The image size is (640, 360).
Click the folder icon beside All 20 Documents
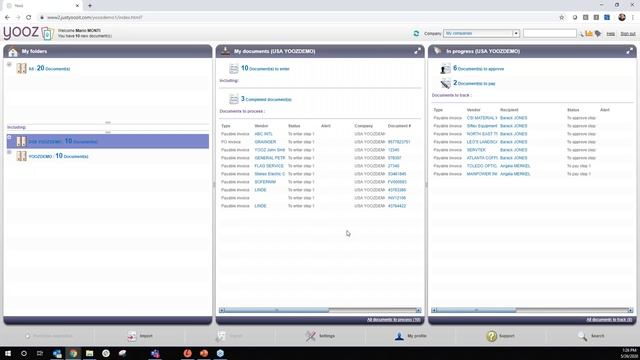[x=21, y=68]
